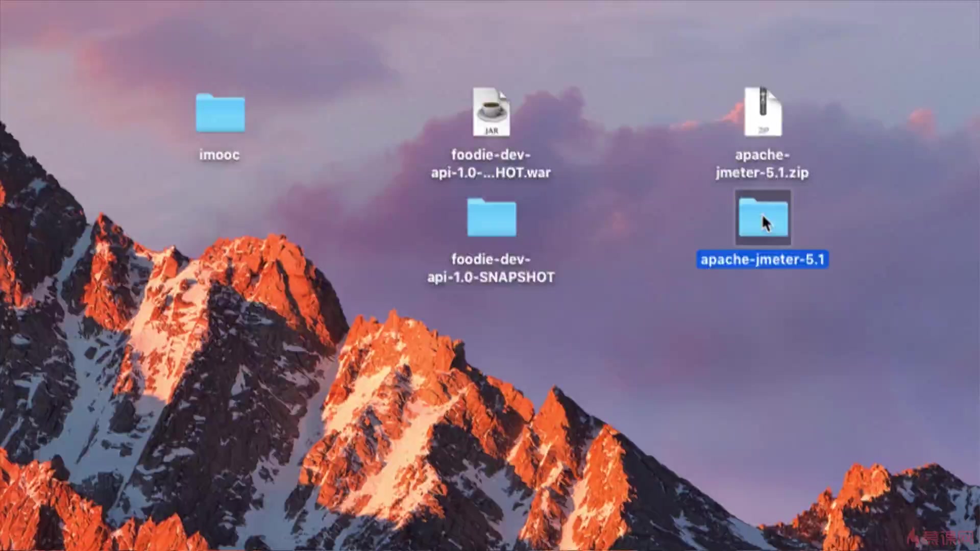Click 'foodie-dev-' text above api-1.0-SNAPSHOT line
Image resolution: width=980 pixels, height=551 pixels.
tap(491, 260)
